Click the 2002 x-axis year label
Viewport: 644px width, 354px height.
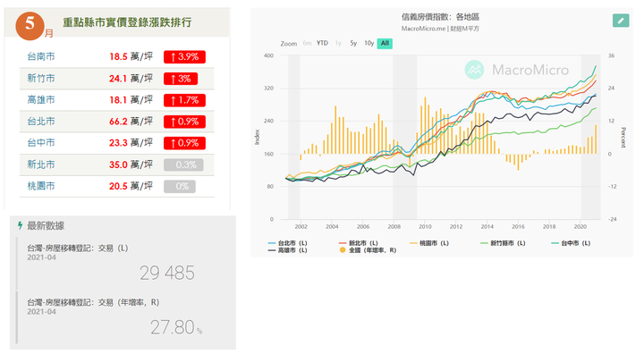[301, 227]
